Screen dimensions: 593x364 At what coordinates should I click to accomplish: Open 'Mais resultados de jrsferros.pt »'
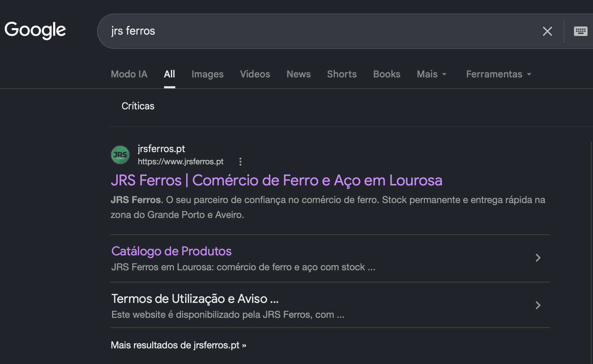tap(179, 345)
